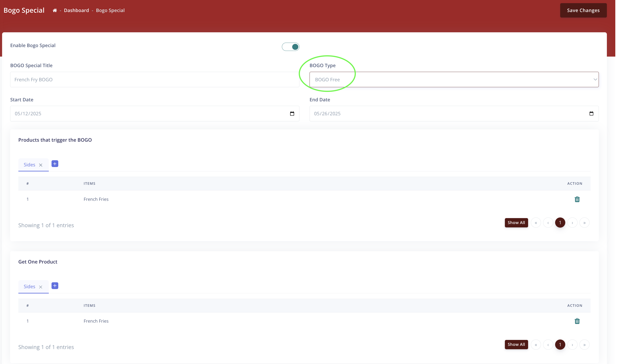Click ITEMS column header in trigger products table
Image resolution: width=617 pixels, height=364 pixels.
pyautogui.click(x=89, y=183)
